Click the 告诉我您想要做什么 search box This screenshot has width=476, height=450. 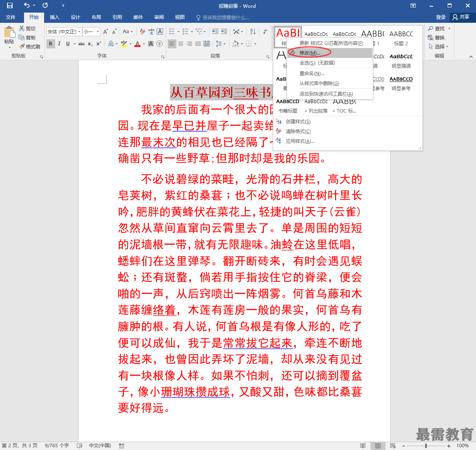pos(222,17)
